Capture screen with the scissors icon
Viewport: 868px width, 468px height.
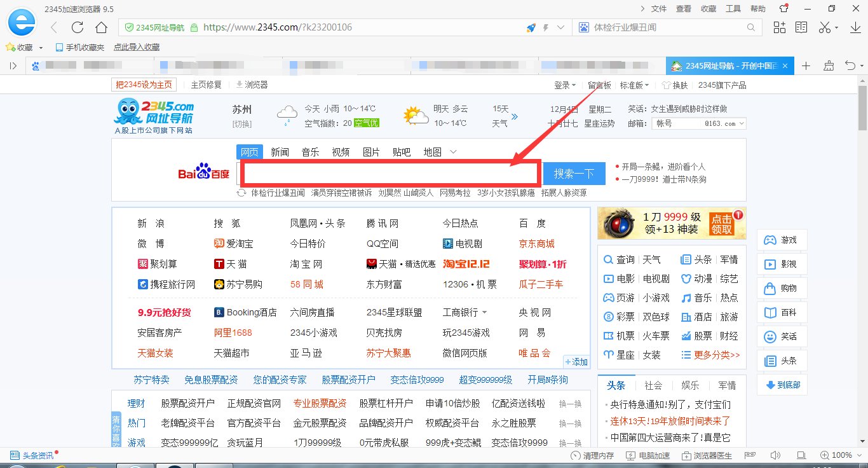tap(824, 27)
